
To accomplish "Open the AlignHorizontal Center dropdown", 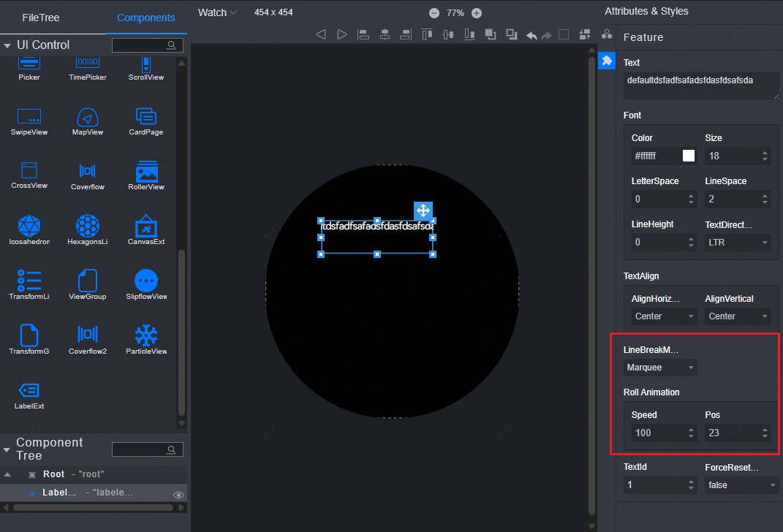I will coord(664,316).
